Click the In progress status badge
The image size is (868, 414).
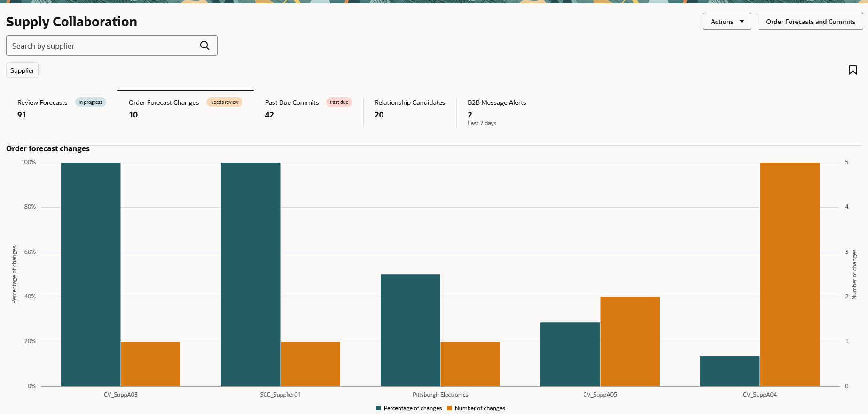90,102
